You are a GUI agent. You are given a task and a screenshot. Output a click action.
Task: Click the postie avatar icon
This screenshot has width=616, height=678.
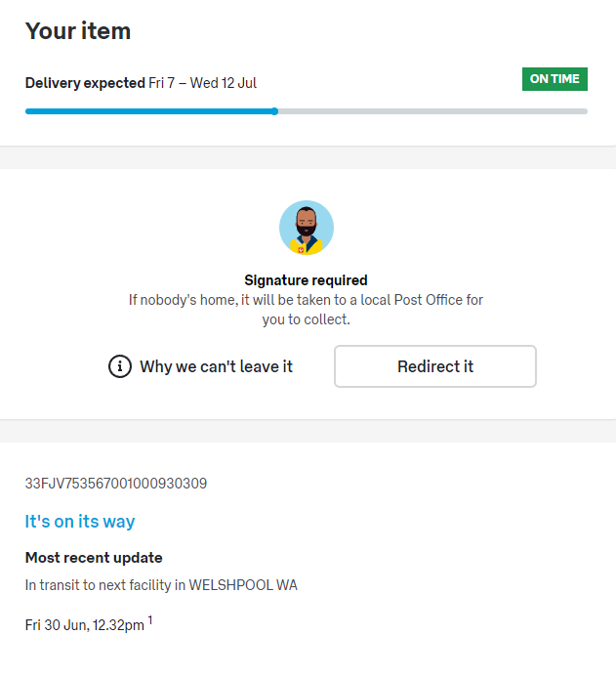pos(307,228)
